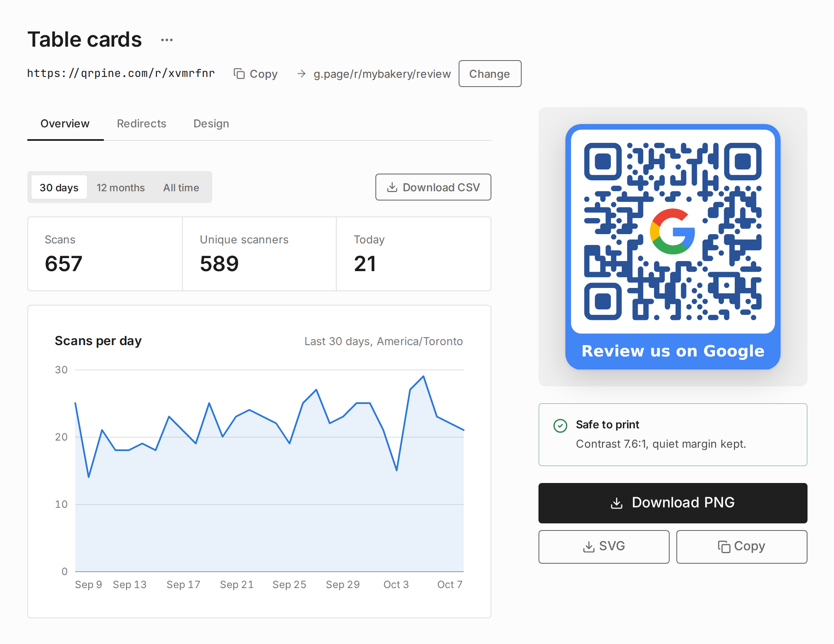The width and height of the screenshot is (834, 644).
Task: Click the destination g.page/r/mybakery/review
Action: point(382,74)
